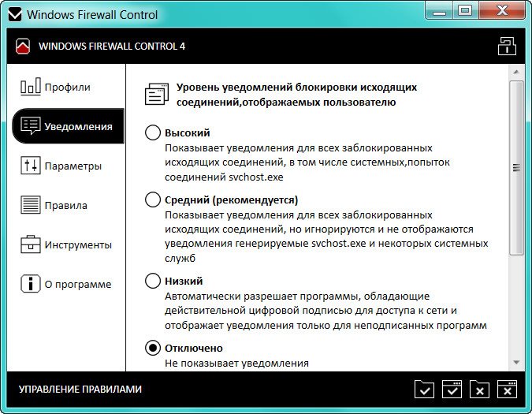This screenshot has height=414, width=532.
Task: Open the О программе page
Action: tap(77, 284)
